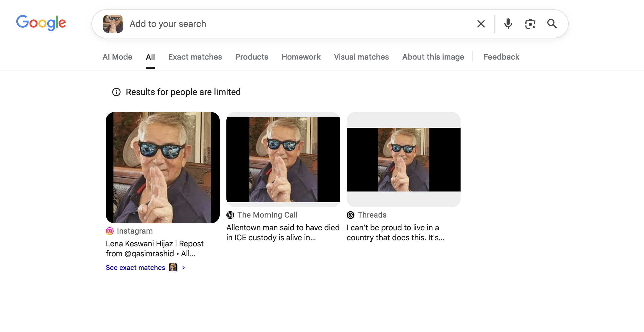This screenshot has width=644, height=332.
Task: Open The Morning Call result image thumbnail
Action: 283,160
